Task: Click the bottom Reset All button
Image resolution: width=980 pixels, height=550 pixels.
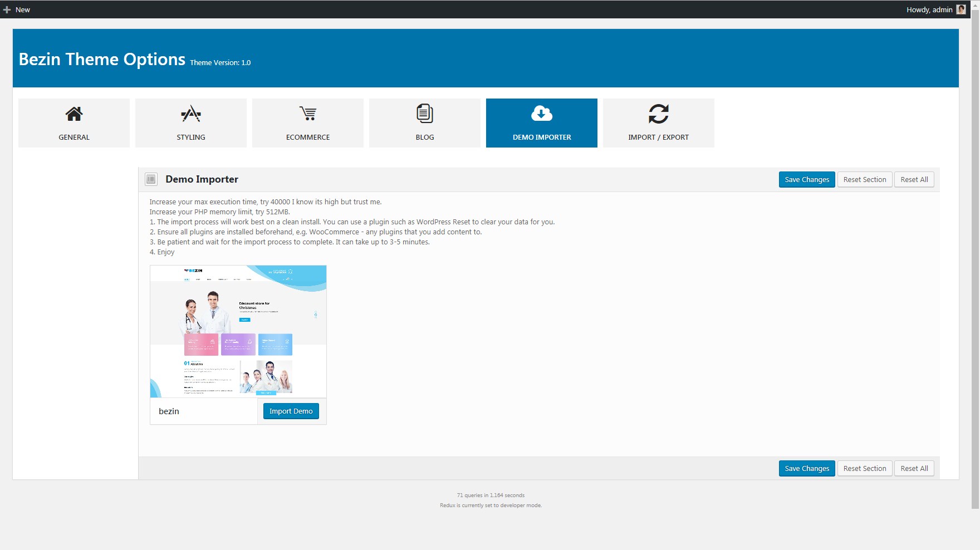Action: (x=914, y=468)
